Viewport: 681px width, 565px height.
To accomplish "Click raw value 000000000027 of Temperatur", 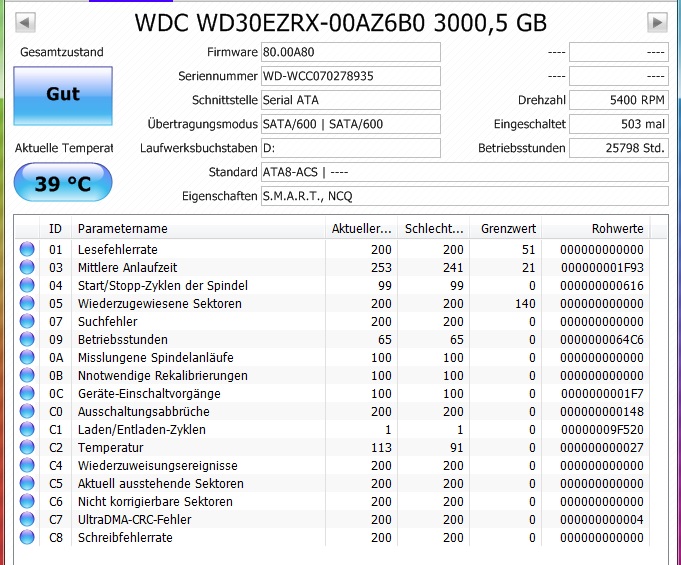I will coord(602,448).
